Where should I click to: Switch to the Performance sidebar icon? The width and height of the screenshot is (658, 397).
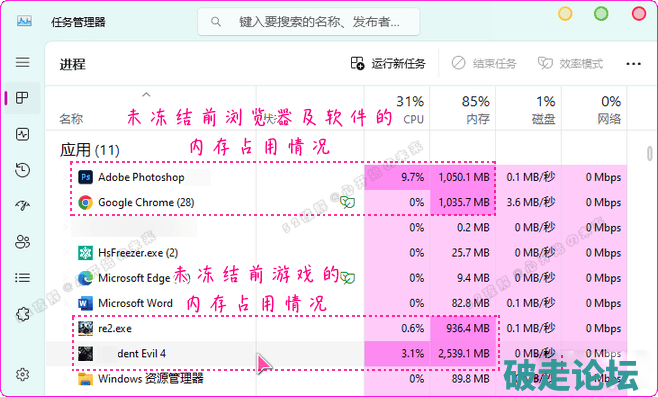(22, 134)
